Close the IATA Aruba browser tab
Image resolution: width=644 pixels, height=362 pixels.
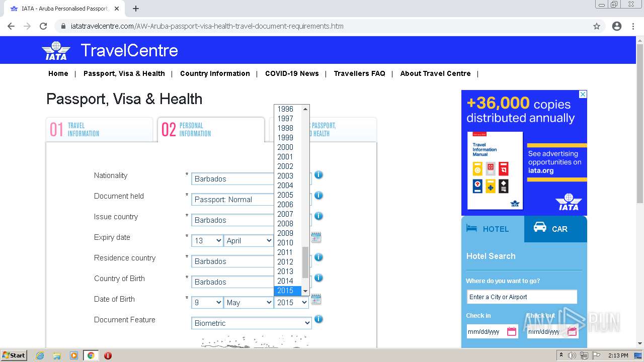pos(117,9)
